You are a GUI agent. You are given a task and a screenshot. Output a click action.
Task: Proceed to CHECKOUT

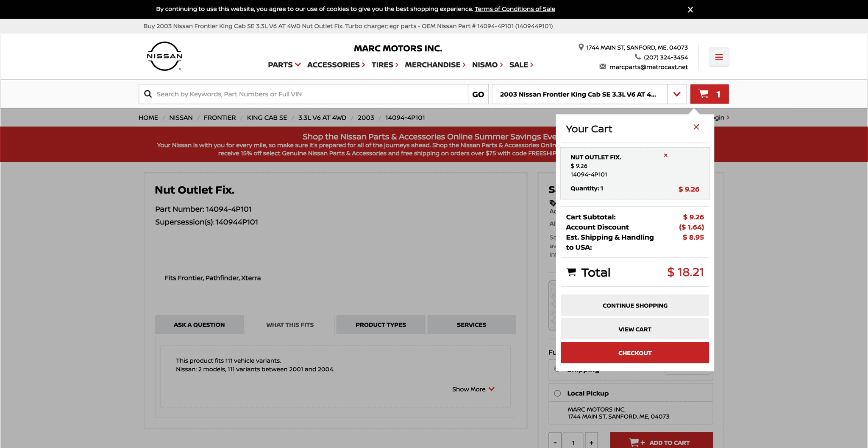635,353
